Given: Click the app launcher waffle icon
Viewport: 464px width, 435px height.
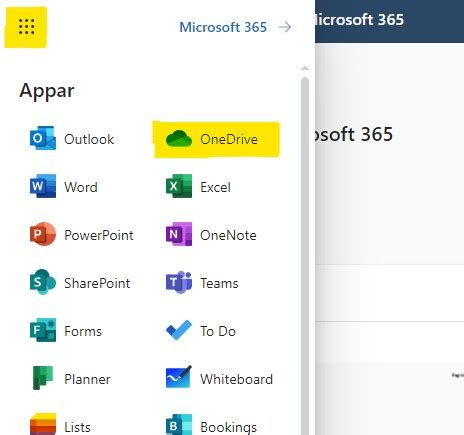Looking at the screenshot, I should pyautogui.click(x=26, y=27).
